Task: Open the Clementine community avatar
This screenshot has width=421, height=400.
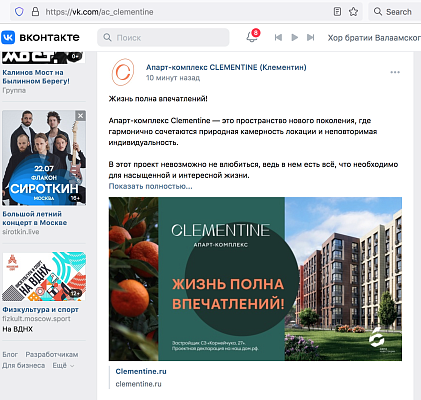Action: tap(123, 72)
